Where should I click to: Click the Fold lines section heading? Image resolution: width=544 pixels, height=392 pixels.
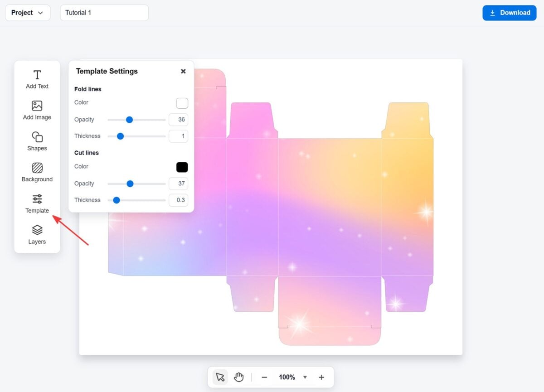click(88, 89)
